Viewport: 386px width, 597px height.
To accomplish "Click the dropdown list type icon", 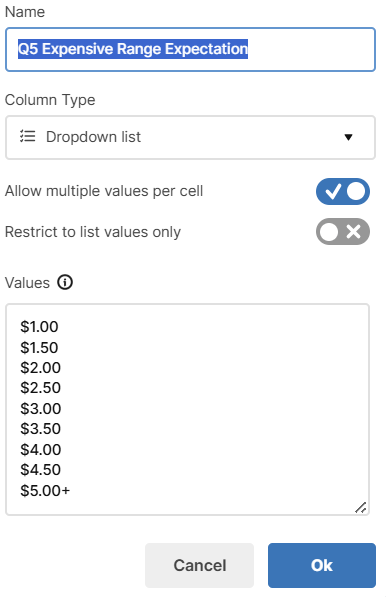I will point(28,136).
